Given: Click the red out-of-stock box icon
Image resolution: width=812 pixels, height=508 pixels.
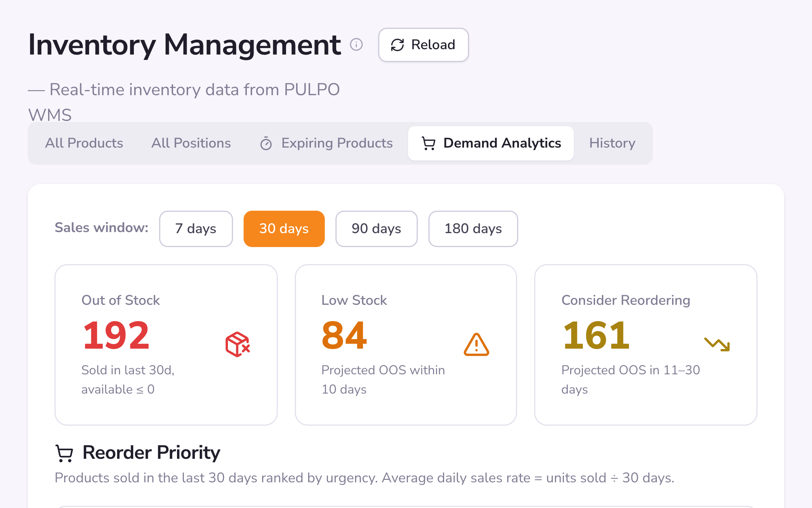Looking at the screenshot, I should coord(238,344).
